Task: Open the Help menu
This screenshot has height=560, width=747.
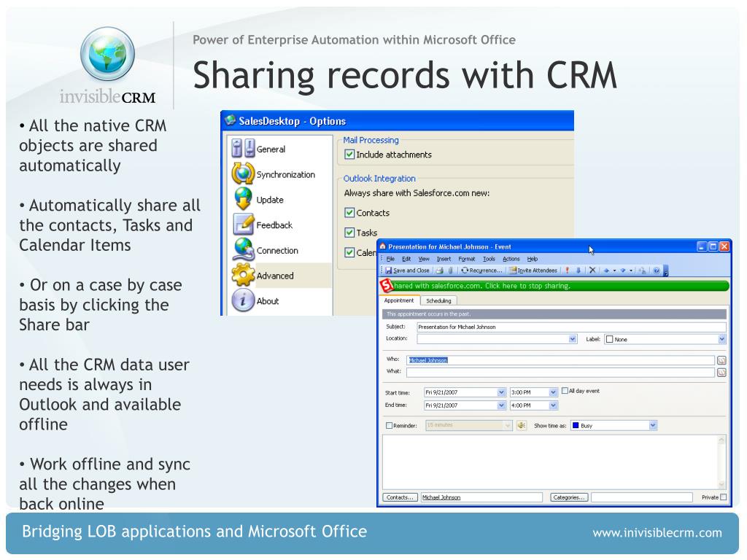Action: 532,259
